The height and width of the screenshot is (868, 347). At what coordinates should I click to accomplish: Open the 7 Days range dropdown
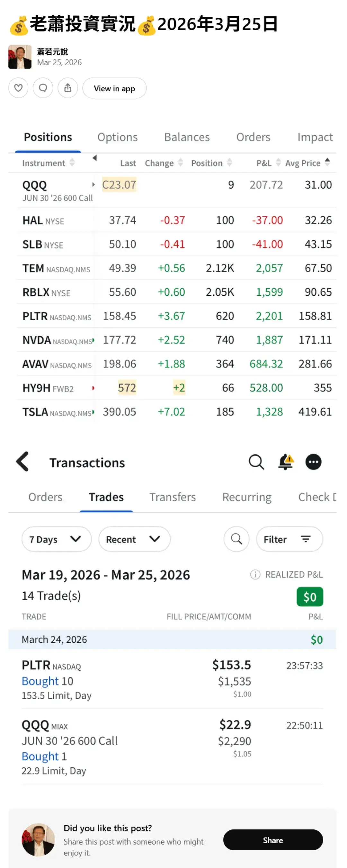56,539
